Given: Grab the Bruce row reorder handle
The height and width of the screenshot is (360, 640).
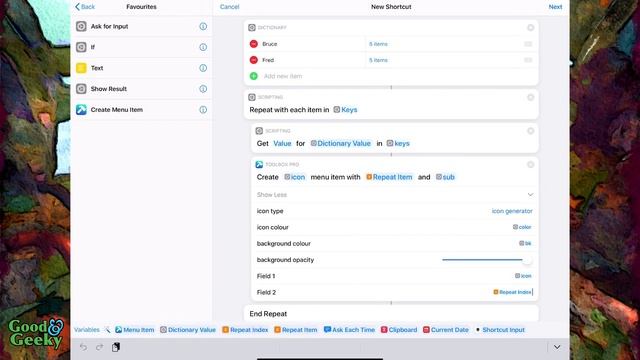Looking at the screenshot, I should pyautogui.click(x=528, y=44).
